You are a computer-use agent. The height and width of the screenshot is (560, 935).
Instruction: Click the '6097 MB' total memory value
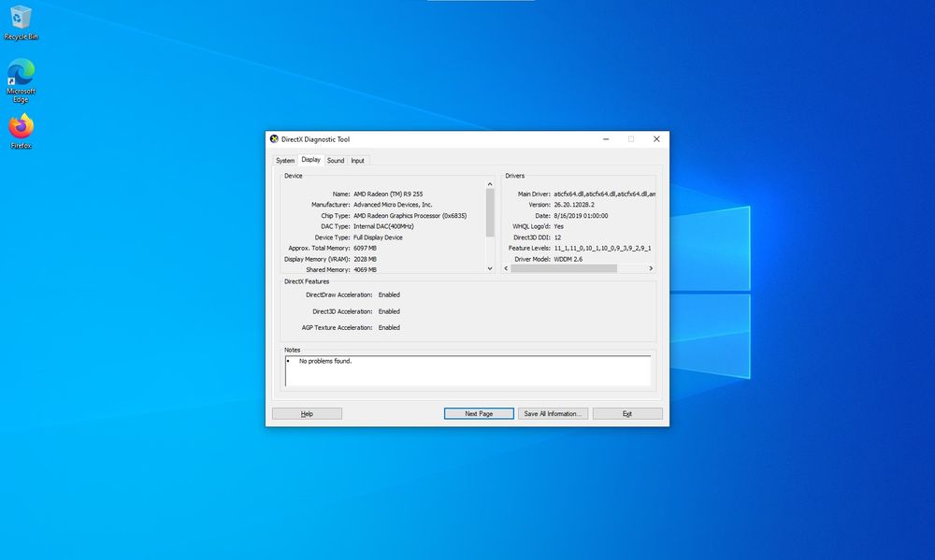365,248
